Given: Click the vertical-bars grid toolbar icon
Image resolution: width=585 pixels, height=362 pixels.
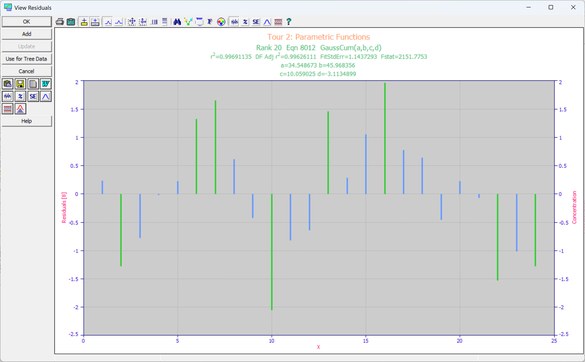Looking at the screenshot, I should [x=154, y=22].
